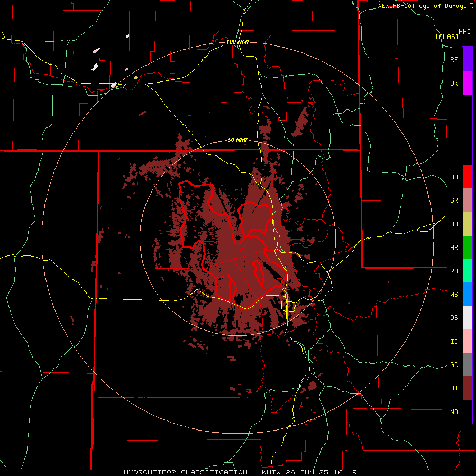Click the radar site null hole at center

point(237,237)
